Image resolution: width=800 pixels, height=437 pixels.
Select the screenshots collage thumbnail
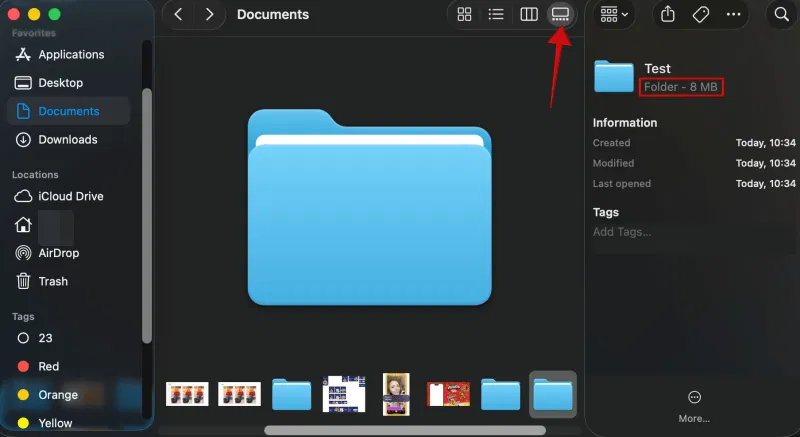pyautogui.click(x=344, y=394)
